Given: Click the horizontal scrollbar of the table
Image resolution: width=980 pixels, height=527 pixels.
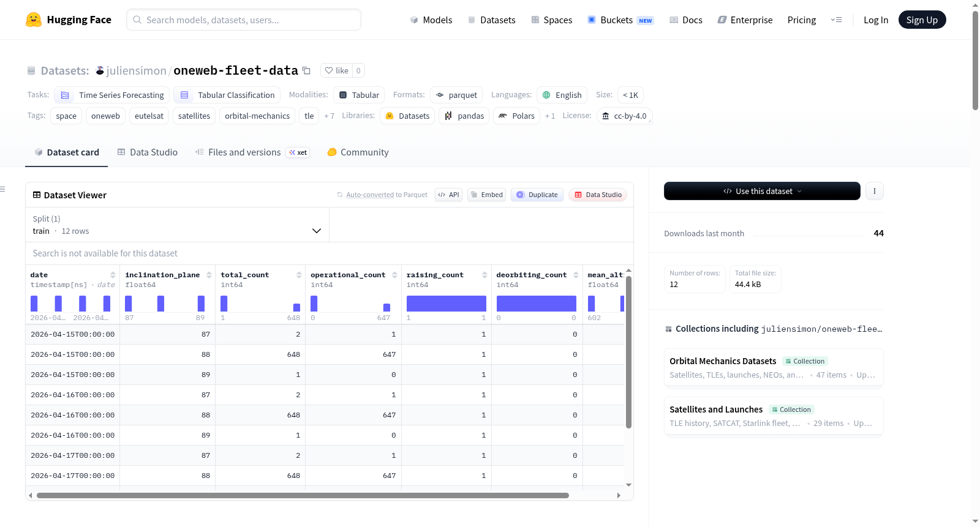Looking at the screenshot, I should click(x=303, y=495).
